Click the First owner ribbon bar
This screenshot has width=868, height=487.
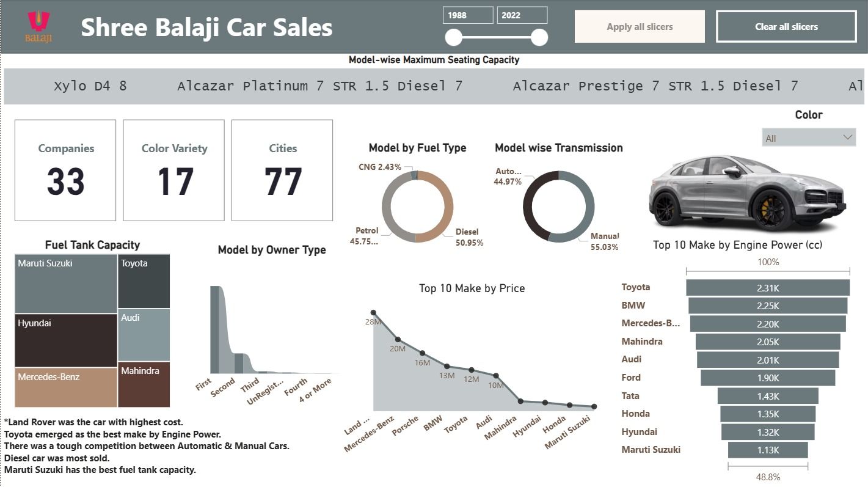pyautogui.click(x=214, y=330)
